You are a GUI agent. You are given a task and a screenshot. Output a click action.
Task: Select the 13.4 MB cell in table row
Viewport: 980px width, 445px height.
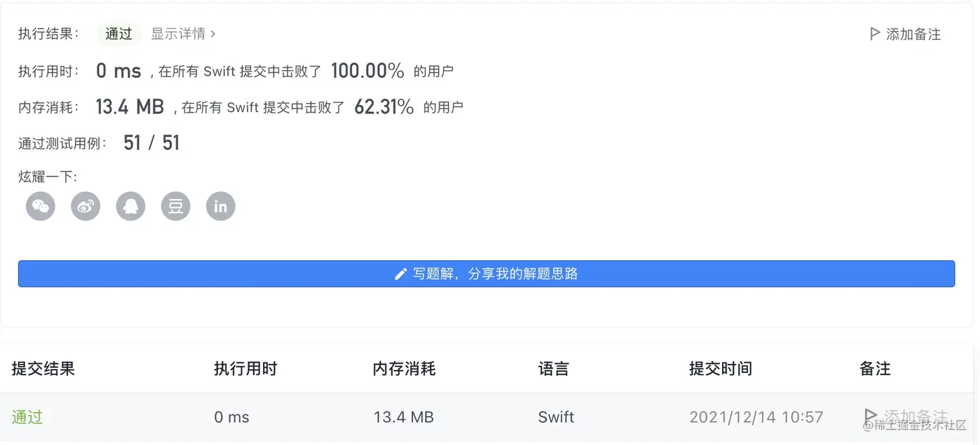click(404, 417)
